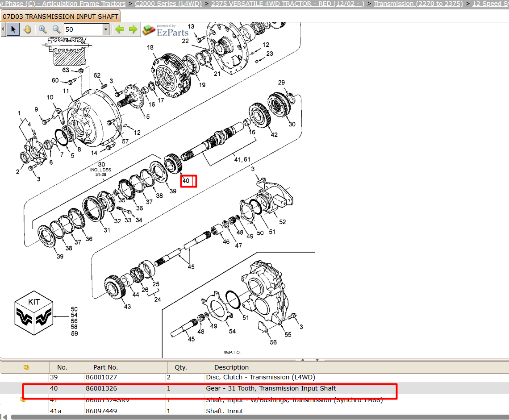Click callout 52 near the PTO housing
This screenshot has width=509, height=420.
283,222
